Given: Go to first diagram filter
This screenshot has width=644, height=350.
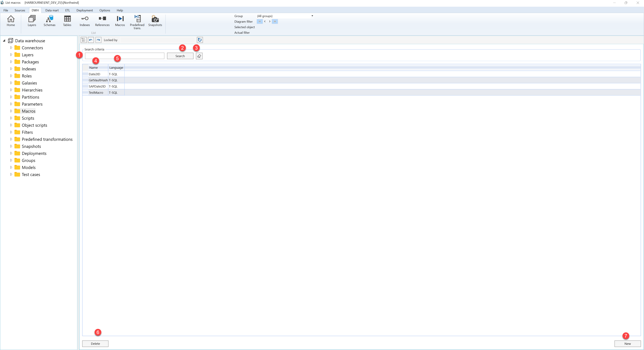Looking at the screenshot, I should pos(260,21).
